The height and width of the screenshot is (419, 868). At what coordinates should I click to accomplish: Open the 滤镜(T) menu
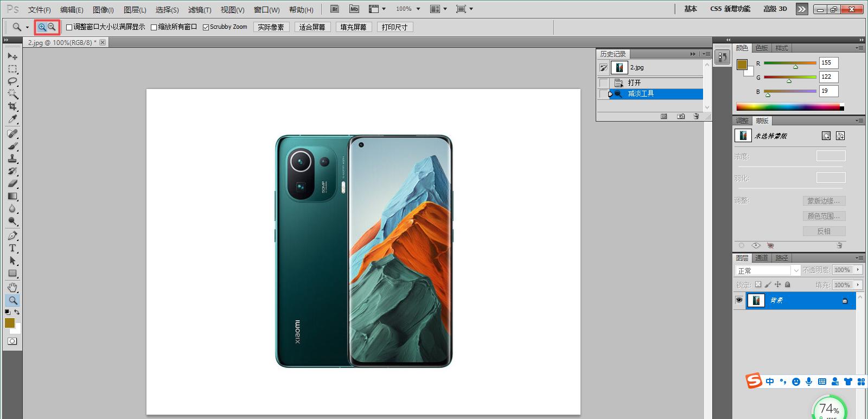tap(200, 10)
